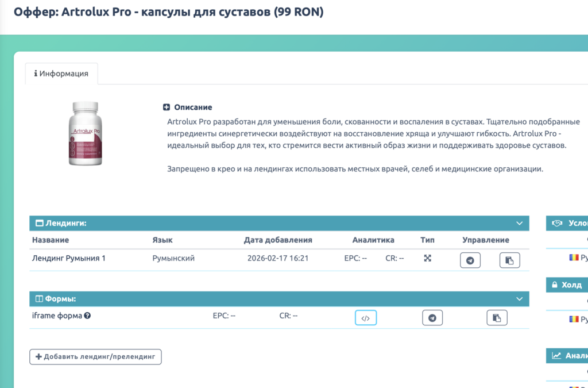Click the lock icon in Холд panel

click(555, 285)
